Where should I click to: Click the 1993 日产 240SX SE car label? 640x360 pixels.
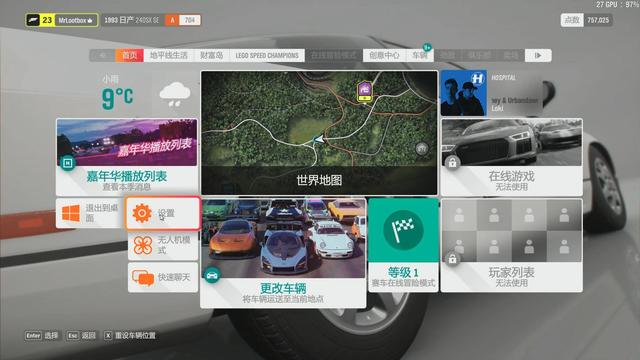point(131,20)
